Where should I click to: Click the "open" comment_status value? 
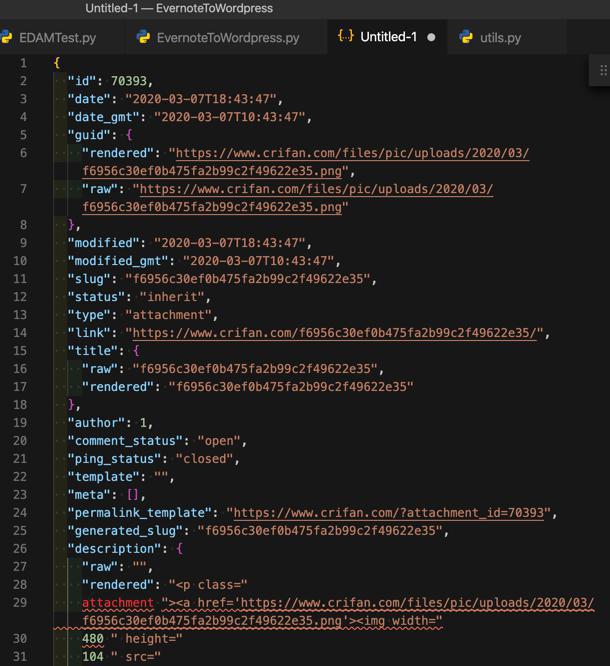coord(219,441)
